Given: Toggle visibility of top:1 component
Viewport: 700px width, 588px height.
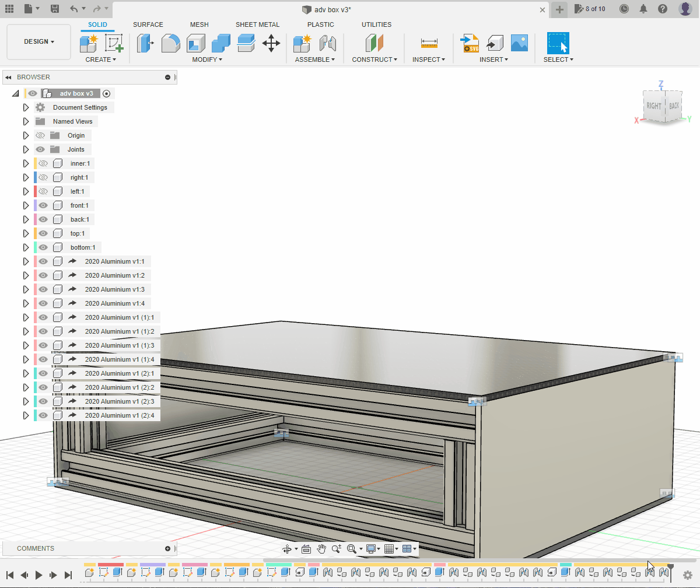Looking at the screenshot, I should 43,233.
